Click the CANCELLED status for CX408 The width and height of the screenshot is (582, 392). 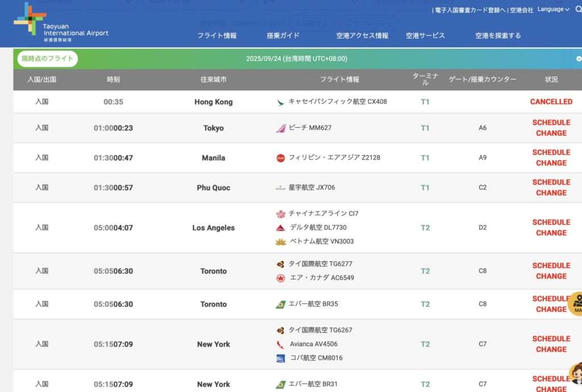(x=551, y=102)
